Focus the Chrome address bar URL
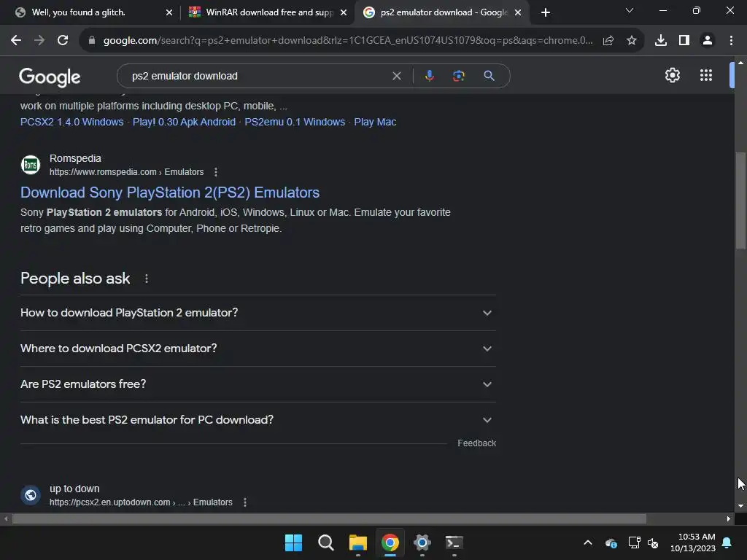747x560 pixels. pos(348,41)
